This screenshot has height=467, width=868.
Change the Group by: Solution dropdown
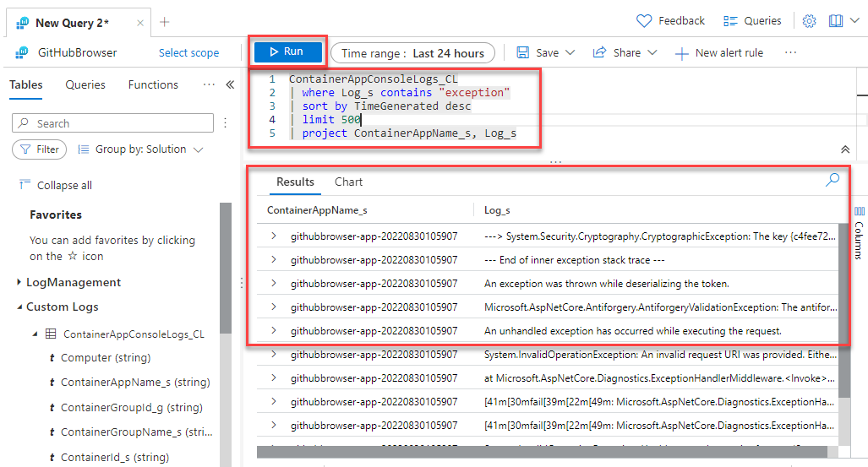coord(140,149)
